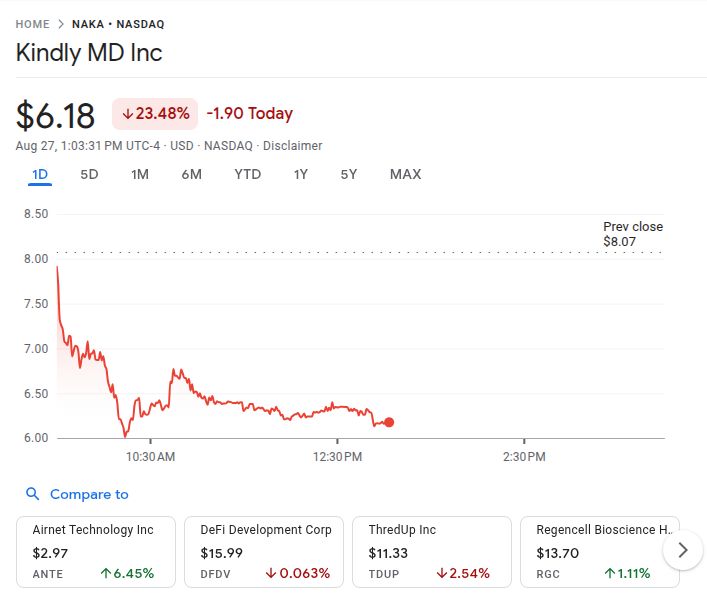Click the Compare to link

pos(89,494)
